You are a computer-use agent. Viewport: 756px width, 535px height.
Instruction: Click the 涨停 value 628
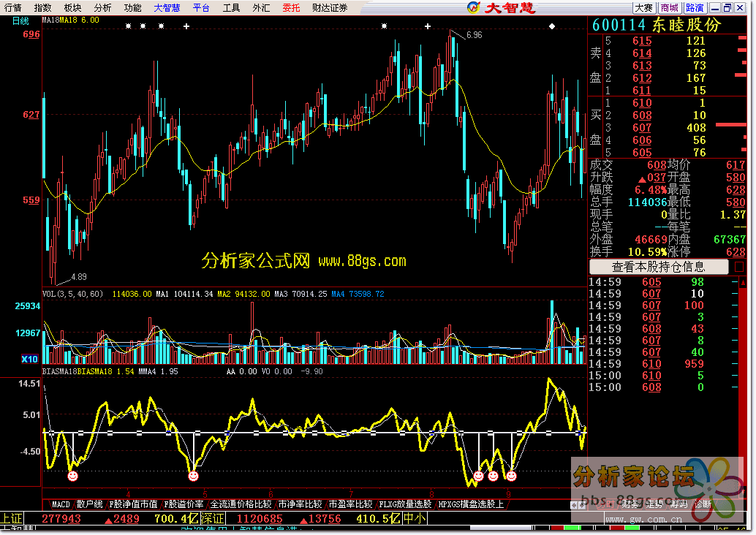coord(736,252)
